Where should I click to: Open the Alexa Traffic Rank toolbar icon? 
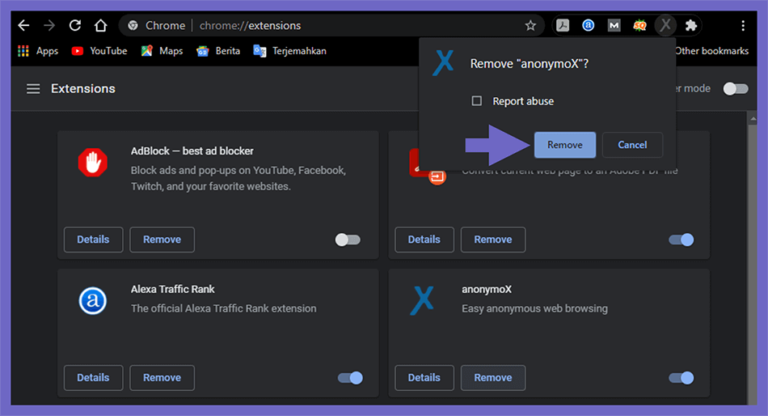coord(588,25)
